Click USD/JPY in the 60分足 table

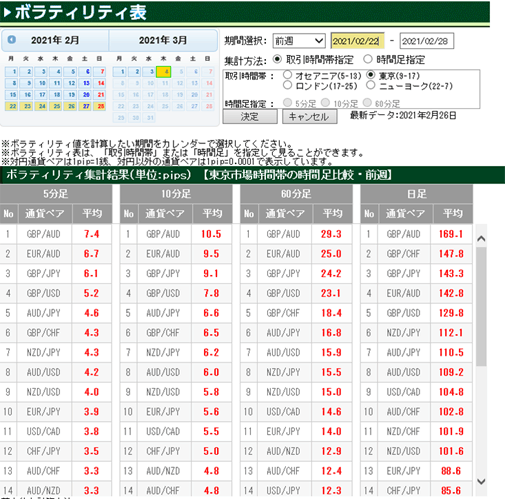[x=283, y=490]
